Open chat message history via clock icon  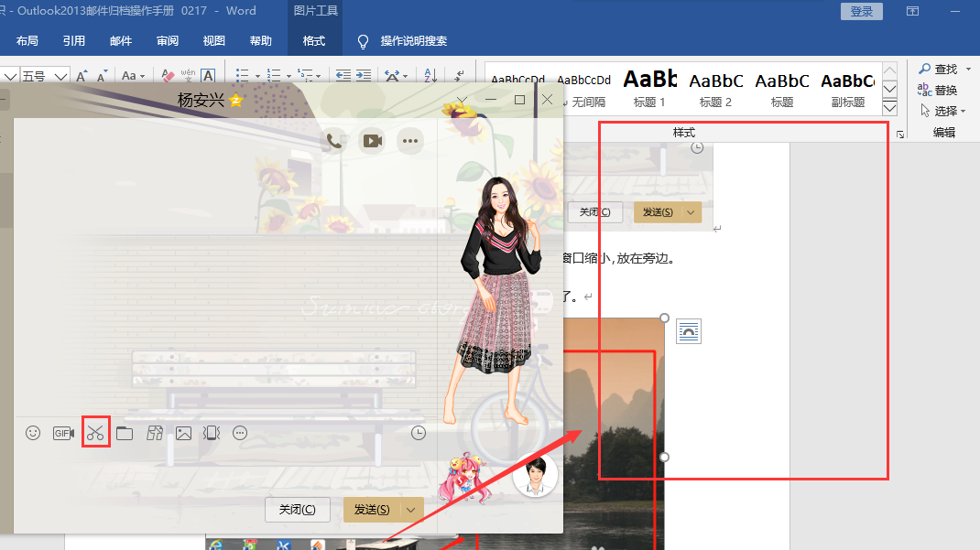coord(419,433)
